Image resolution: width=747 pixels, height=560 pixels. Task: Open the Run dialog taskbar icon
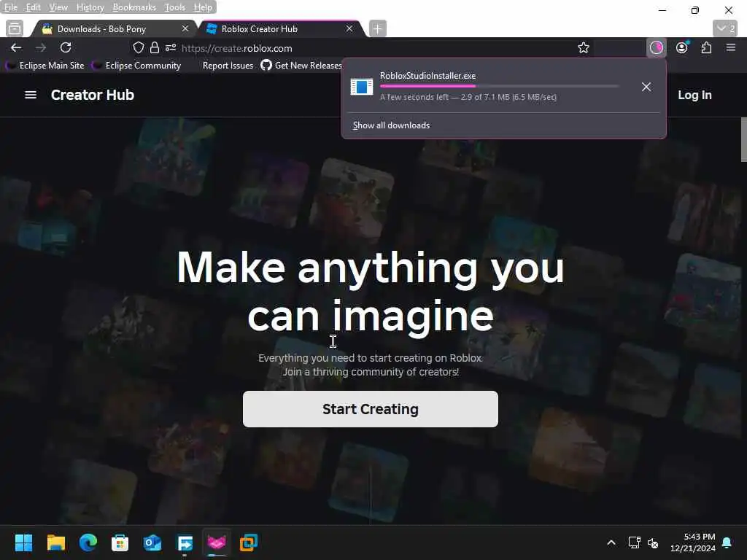[185, 542]
